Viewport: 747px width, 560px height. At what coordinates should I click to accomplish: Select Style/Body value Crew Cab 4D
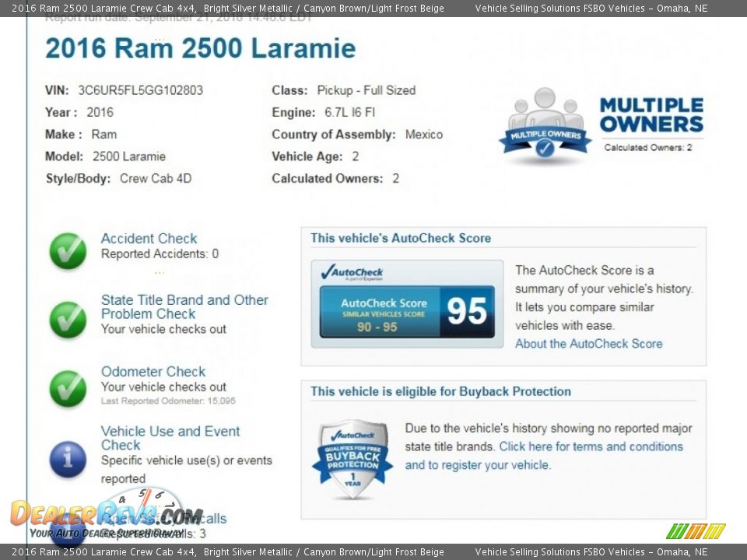coord(156,179)
